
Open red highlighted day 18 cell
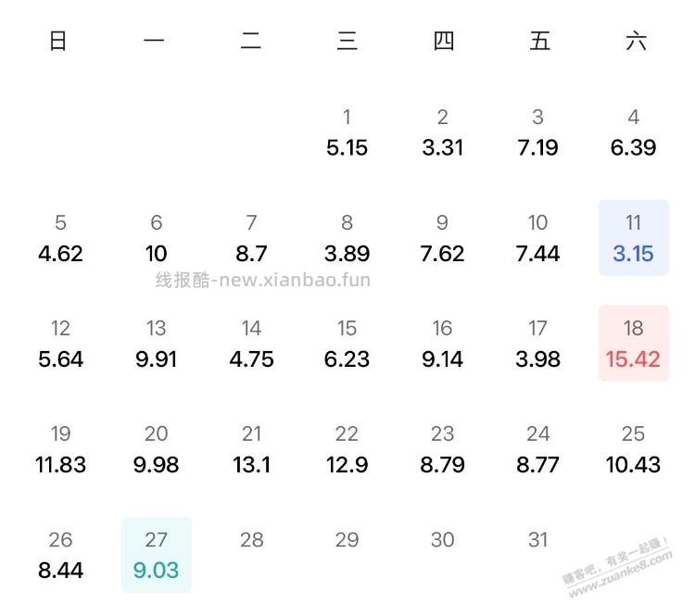634,344
